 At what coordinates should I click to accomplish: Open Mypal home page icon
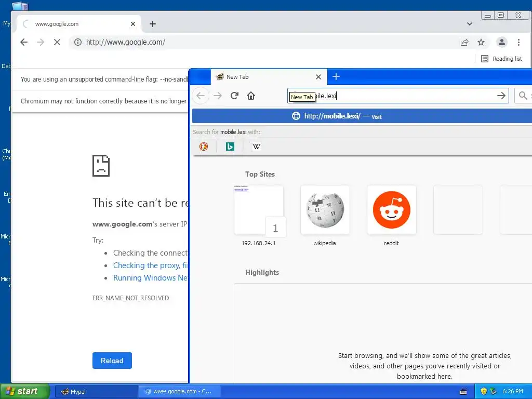251,96
